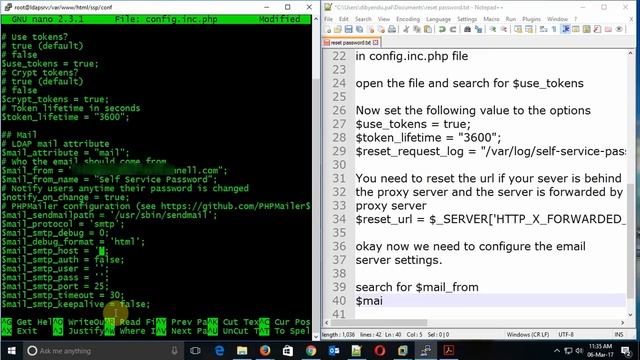Click Cortana 'Ask me anything' search box
This screenshot has height=360, width=640.
click(102, 351)
